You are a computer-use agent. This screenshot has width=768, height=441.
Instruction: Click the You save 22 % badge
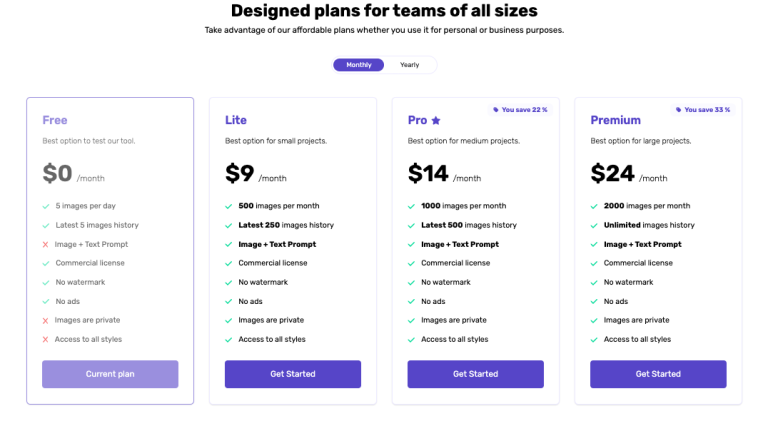pos(520,110)
